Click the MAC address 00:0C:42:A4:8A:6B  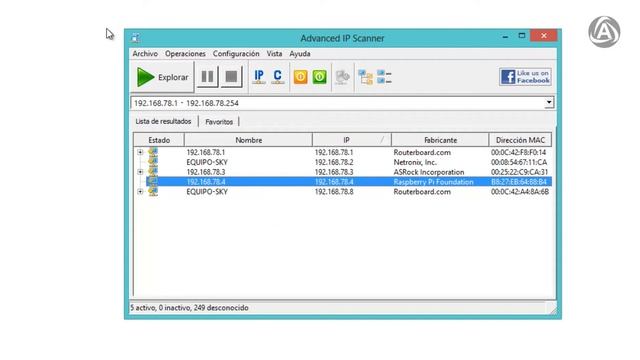[520, 192]
